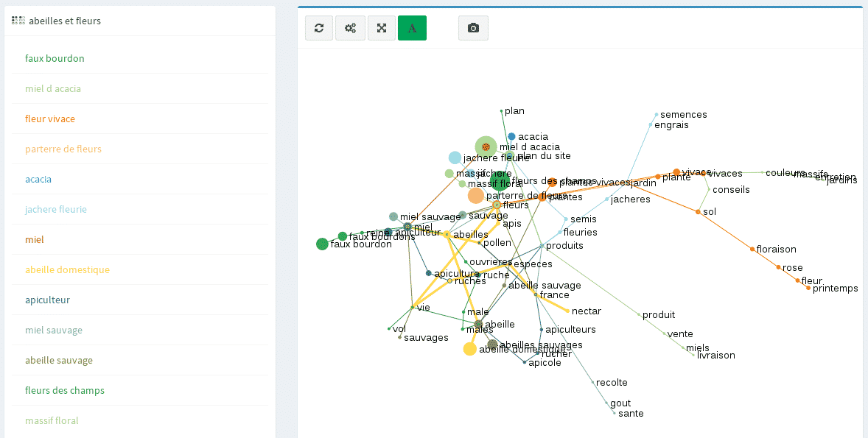Select the 'vie' graph node
The width and height of the screenshot is (868, 438).
(413, 307)
